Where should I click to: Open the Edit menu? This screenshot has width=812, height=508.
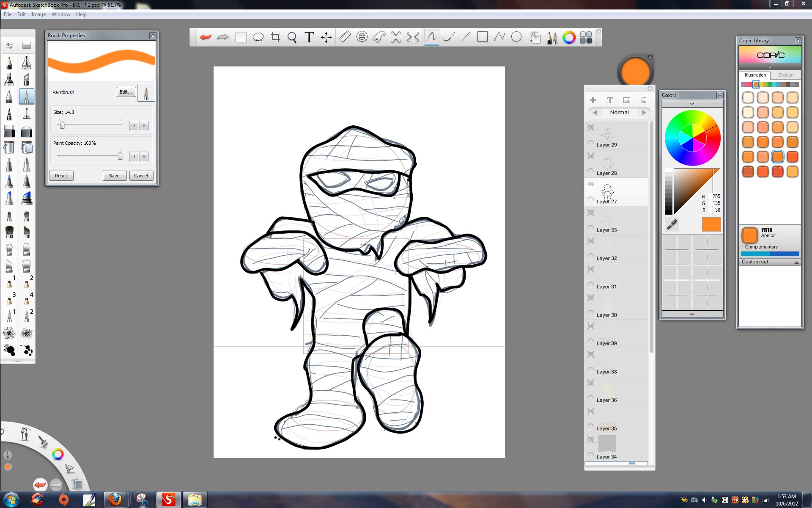pos(22,14)
